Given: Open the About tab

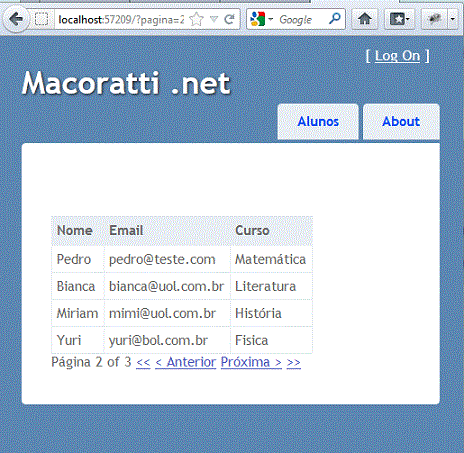Looking at the screenshot, I should [401, 122].
